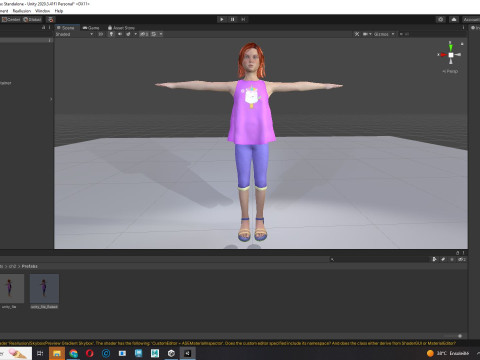
Task: Pause the editor playback
Action: click(233, 19)
